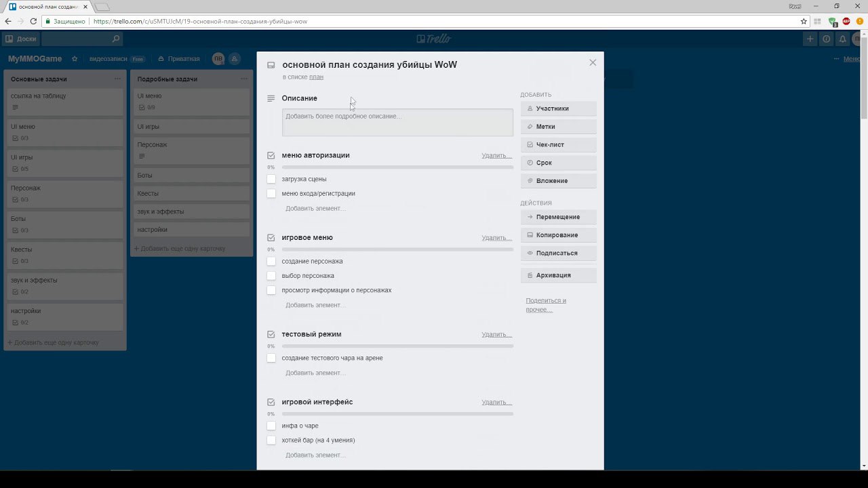Image resolution: width=868 pixels, height=488 pixels.
Task: Check the создание персонажа item
Action: pos(271,261)
